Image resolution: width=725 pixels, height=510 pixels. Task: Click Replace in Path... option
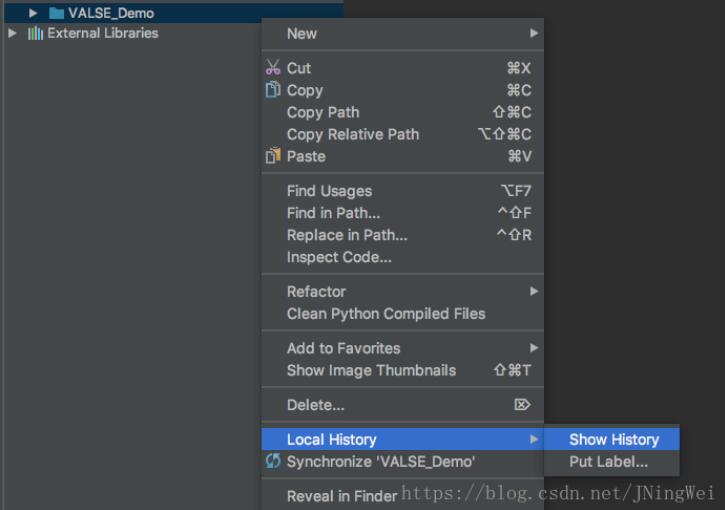347,235
